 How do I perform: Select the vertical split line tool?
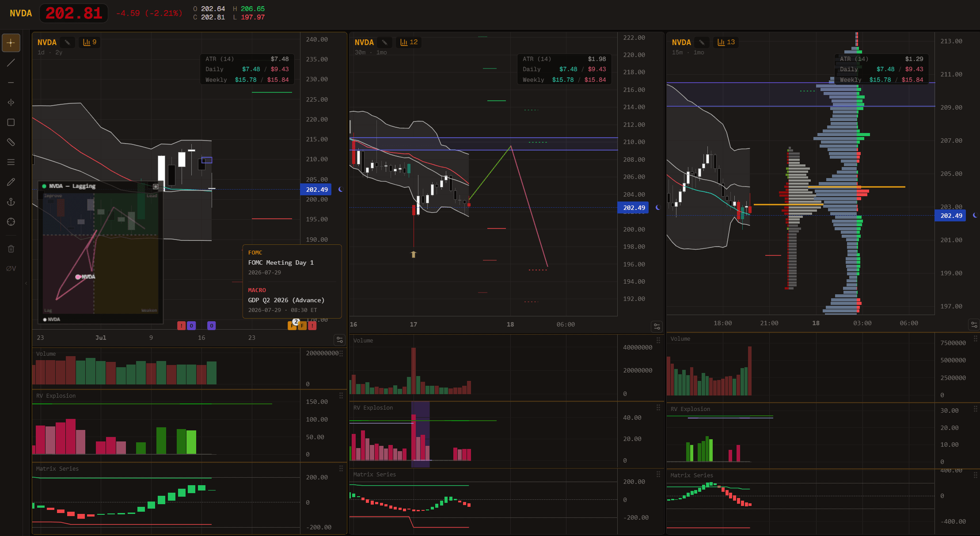(11, 103)
